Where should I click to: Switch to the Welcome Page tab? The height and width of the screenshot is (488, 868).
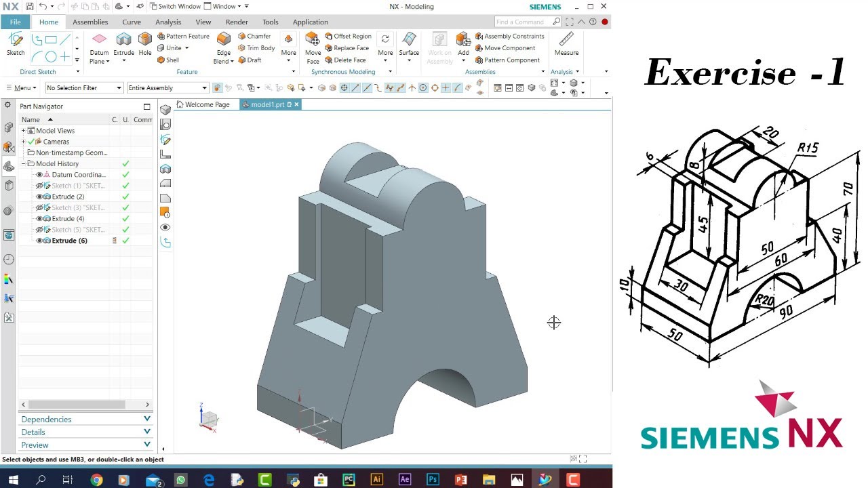[x=203, y=105]
